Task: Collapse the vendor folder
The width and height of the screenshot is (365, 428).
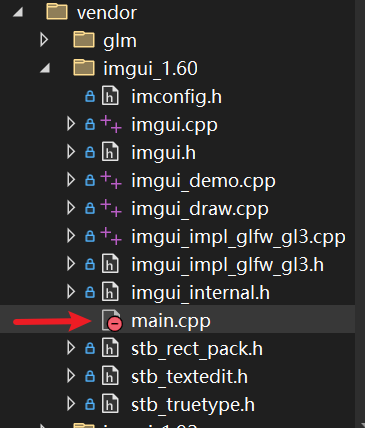Action: click(x=18, y=12)
